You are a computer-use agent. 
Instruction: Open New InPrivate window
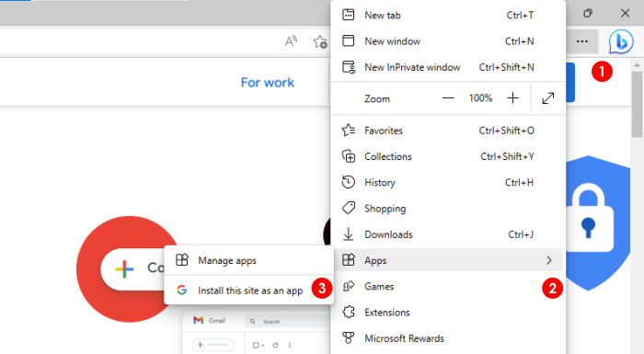448,67
